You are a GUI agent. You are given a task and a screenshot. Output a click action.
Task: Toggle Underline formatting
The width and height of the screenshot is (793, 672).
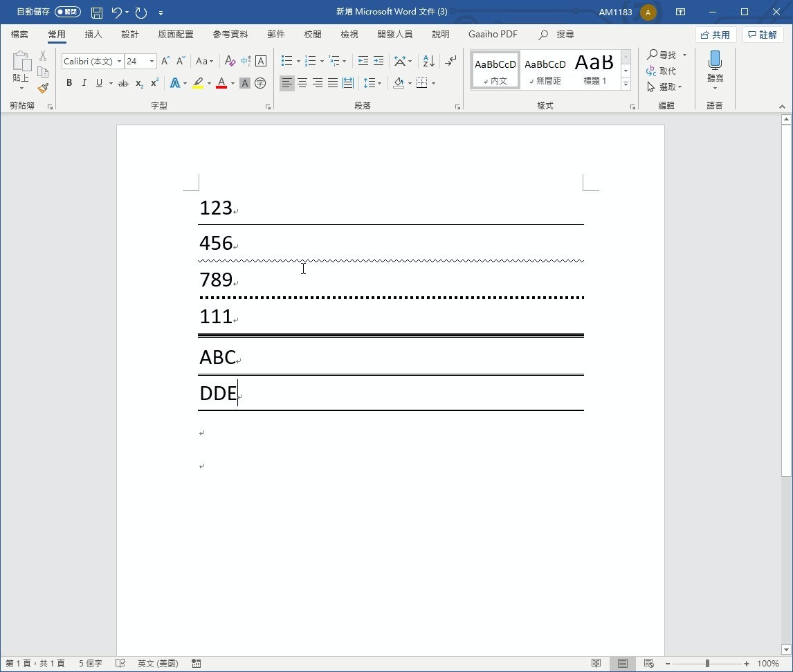(x=99, y=83)
